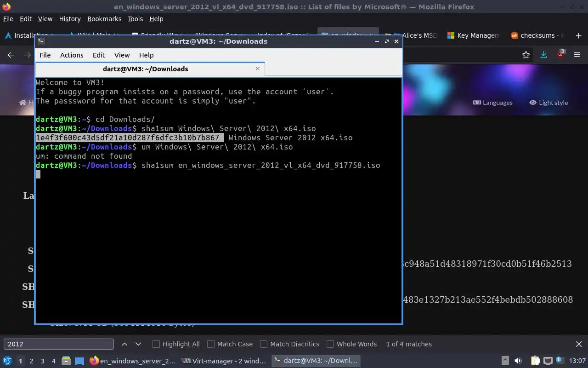This screenshot has width=588, height=368.
Task: Open terminal Edit menu
Action: click(x=99, y=55)
